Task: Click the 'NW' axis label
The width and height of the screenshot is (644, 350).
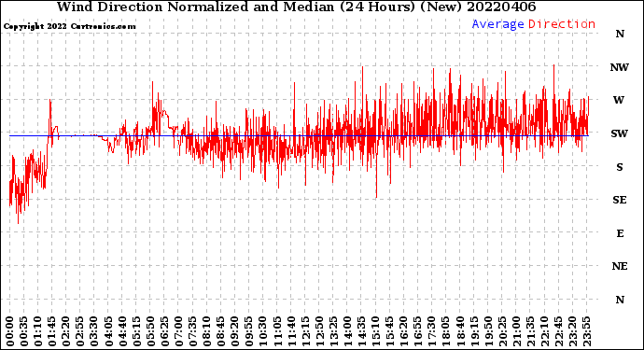Action: click(620, 67)
